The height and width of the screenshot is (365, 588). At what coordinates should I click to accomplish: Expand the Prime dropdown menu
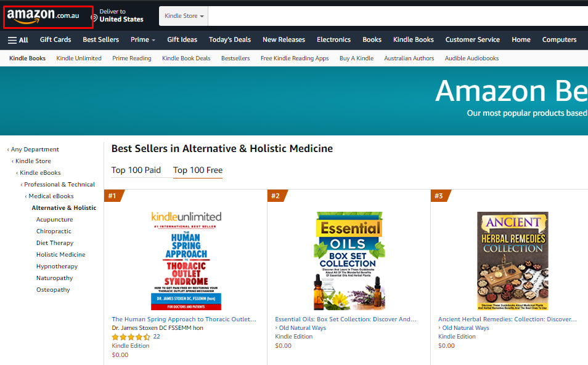[142, 39]
